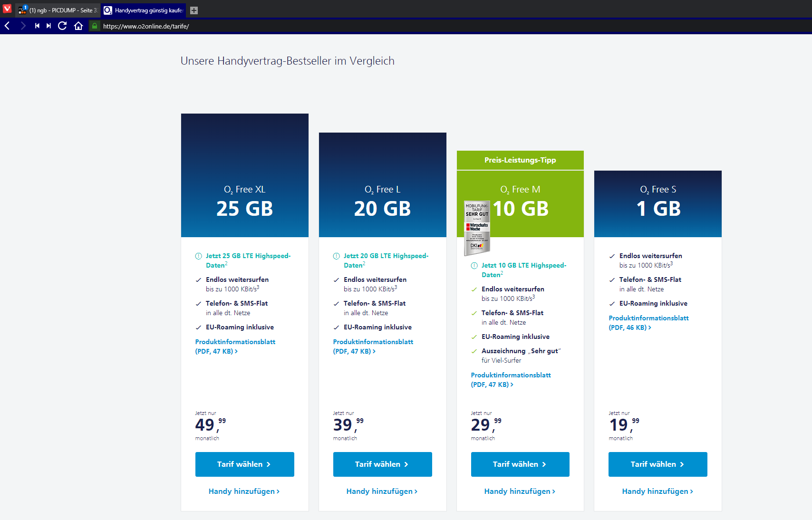
Task: Click the 19,99 monthly price
Action: point(624,425)
